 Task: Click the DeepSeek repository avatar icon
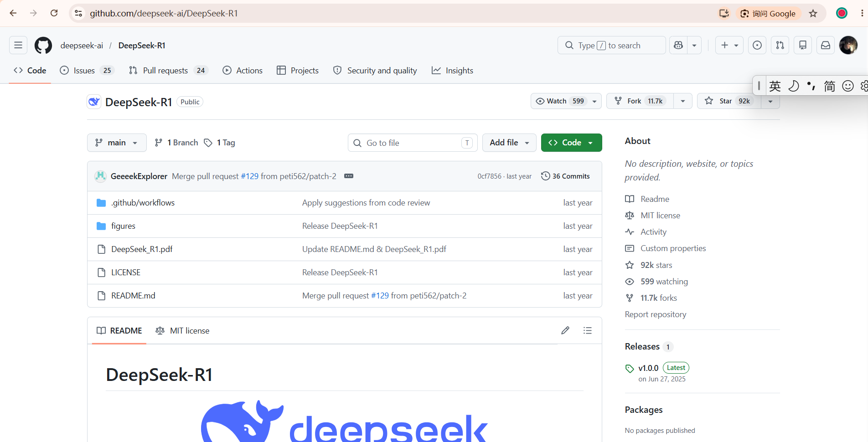(94, 102)
